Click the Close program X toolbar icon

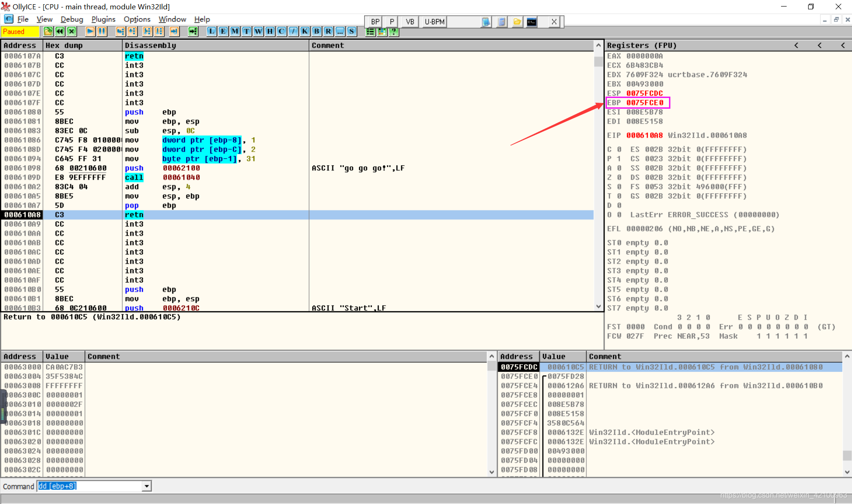pyautogui.click(x=71, y=31)
